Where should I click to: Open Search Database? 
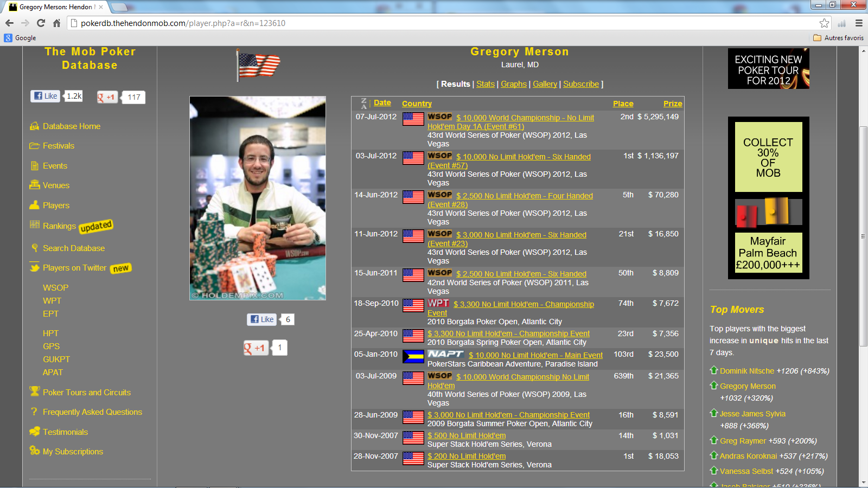tap(74, 248)
